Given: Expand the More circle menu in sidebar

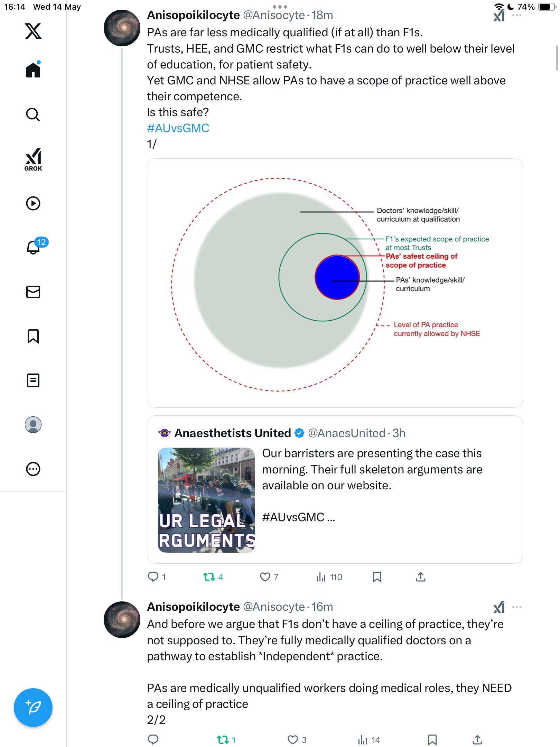Looking at the screenshot, I should pos(33,469).
